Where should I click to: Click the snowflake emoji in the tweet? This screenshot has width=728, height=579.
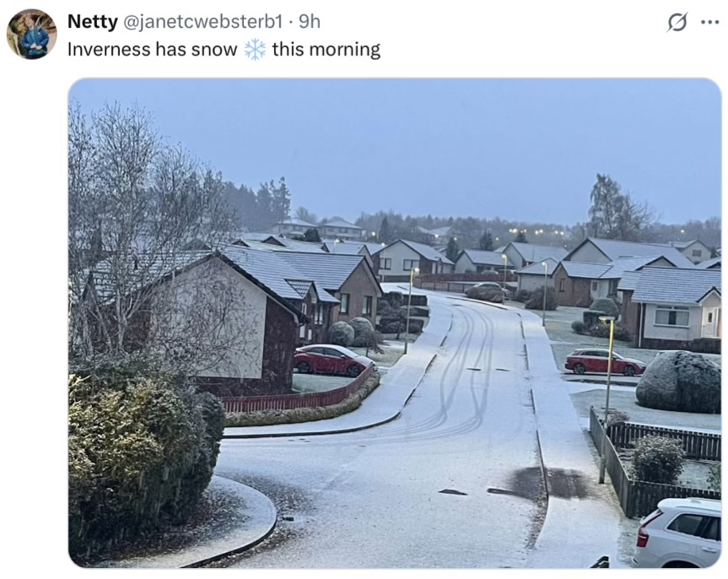[x=255, y=50]
